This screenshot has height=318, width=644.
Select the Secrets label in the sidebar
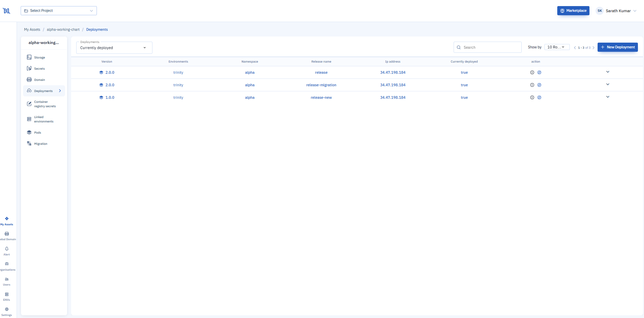(39, 69)
